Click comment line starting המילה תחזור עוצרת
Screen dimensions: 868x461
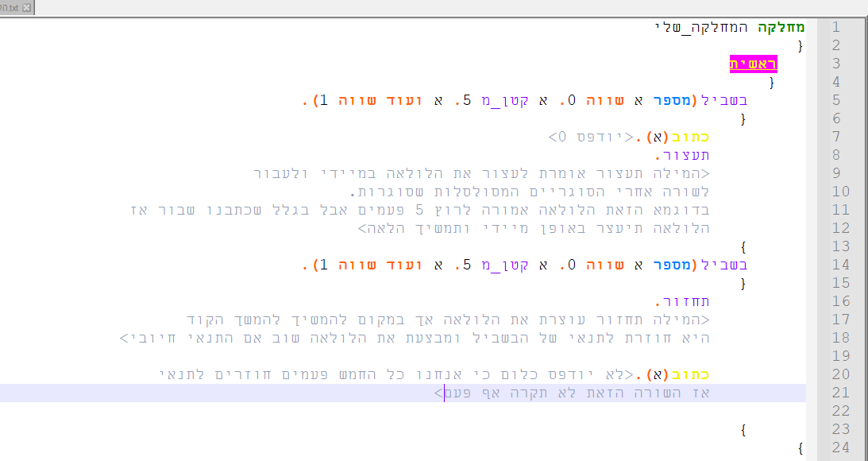(x=449, y=320)
